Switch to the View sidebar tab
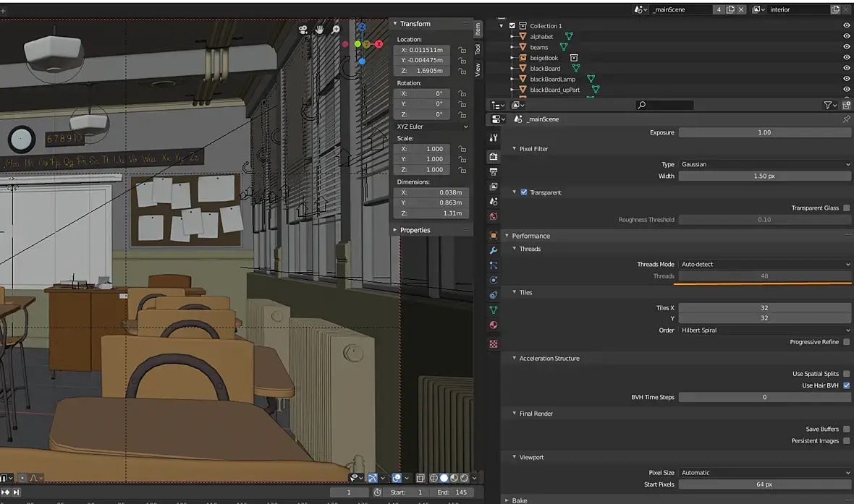 pos(478,69)
